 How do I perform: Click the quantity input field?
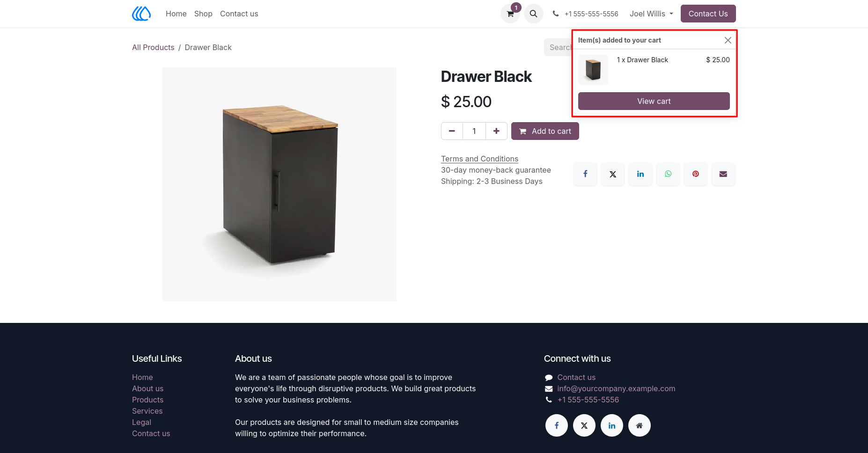474,131
